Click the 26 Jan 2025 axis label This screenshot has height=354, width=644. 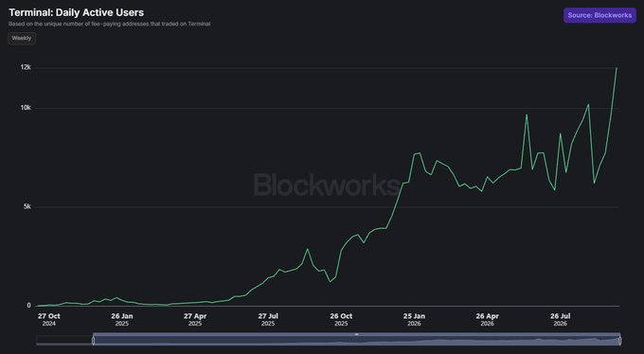coord(122,320)
